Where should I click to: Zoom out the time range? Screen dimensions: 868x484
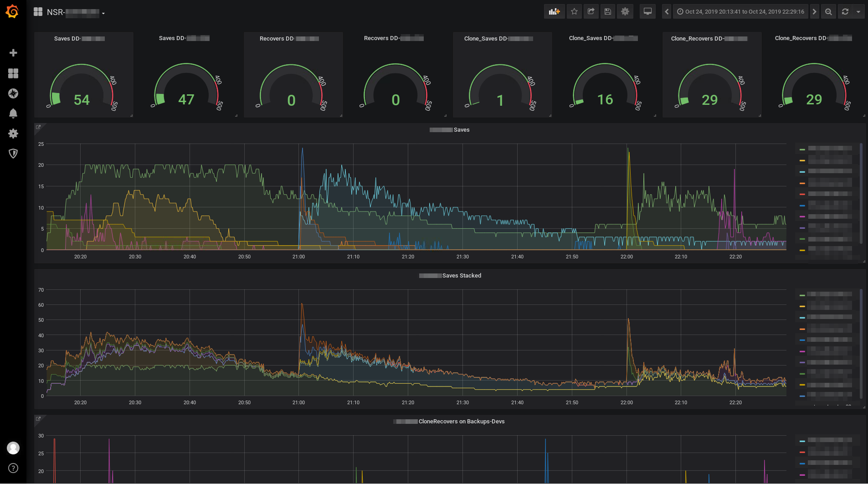828,12
